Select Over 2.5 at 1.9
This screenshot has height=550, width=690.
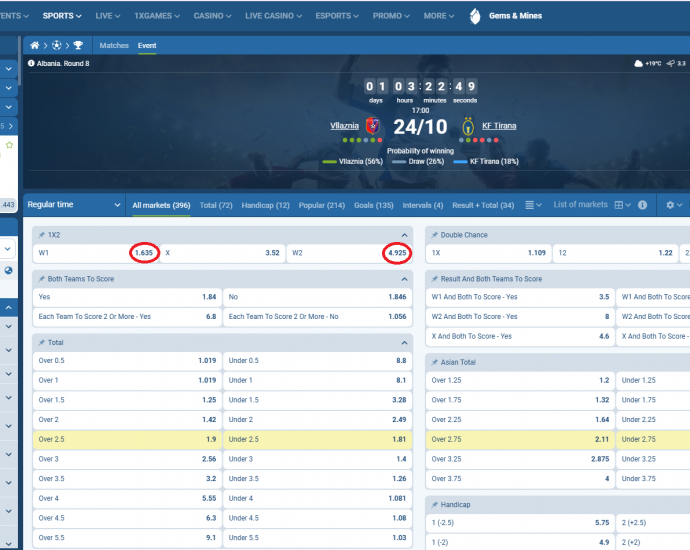pos(127,439)
